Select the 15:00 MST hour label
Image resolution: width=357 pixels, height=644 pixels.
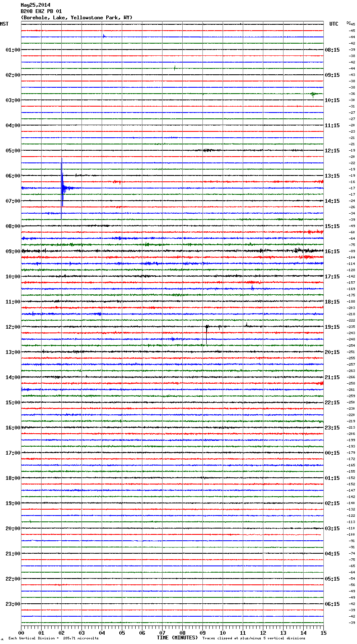click(13, 403)
